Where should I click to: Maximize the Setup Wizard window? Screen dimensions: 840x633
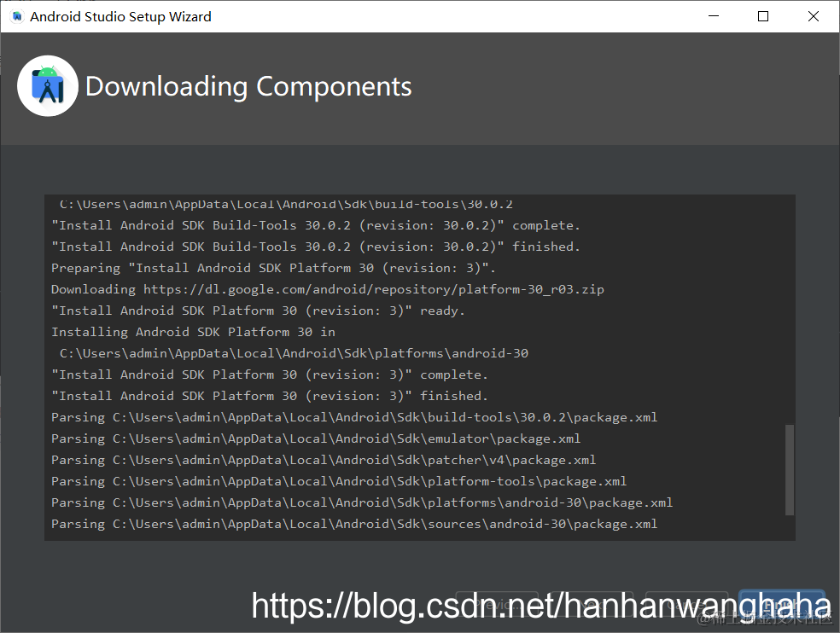tap(763, 16)
